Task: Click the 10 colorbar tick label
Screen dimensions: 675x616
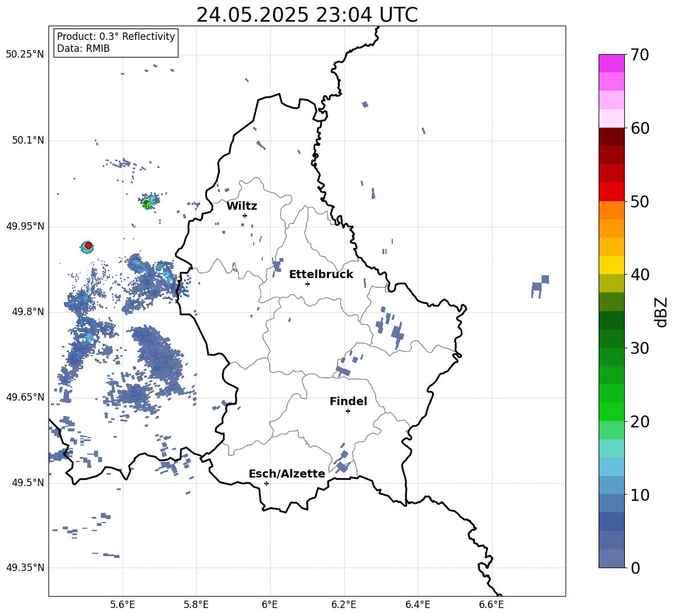Action: point(640,495)
